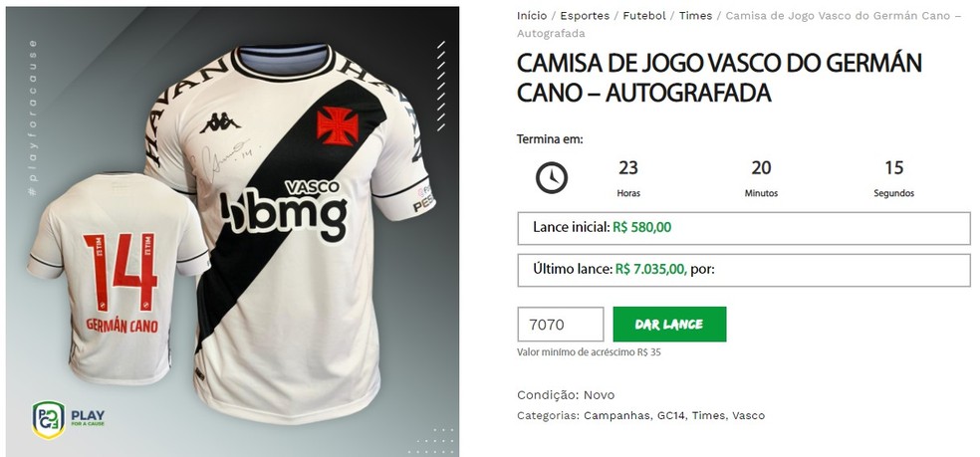Focus the bid amount field showing 7070

(x=561, y=324)
